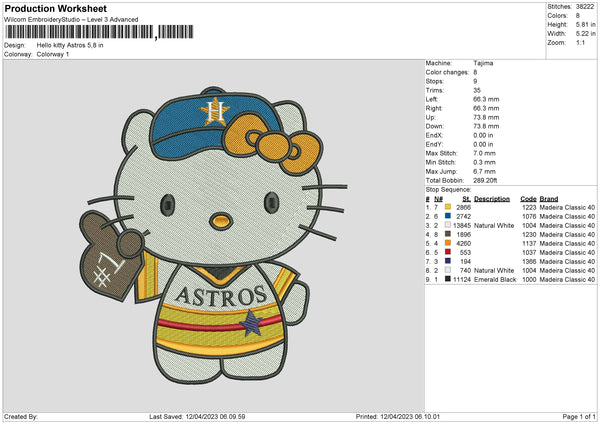Click the 'EndY:' label
Screen dimensions: 600x424
434,144
